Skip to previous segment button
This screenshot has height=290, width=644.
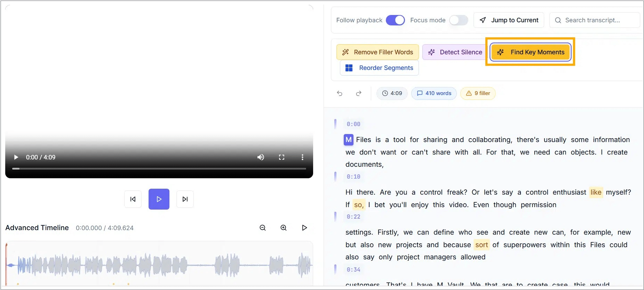click(x=133, y=199)
